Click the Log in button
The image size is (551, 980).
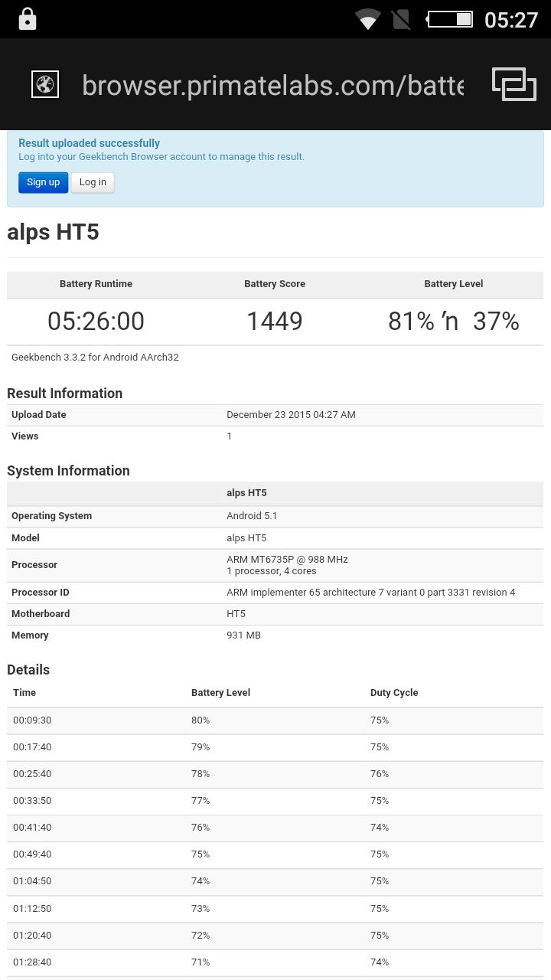pyautogui.click(x=93, y=182)
